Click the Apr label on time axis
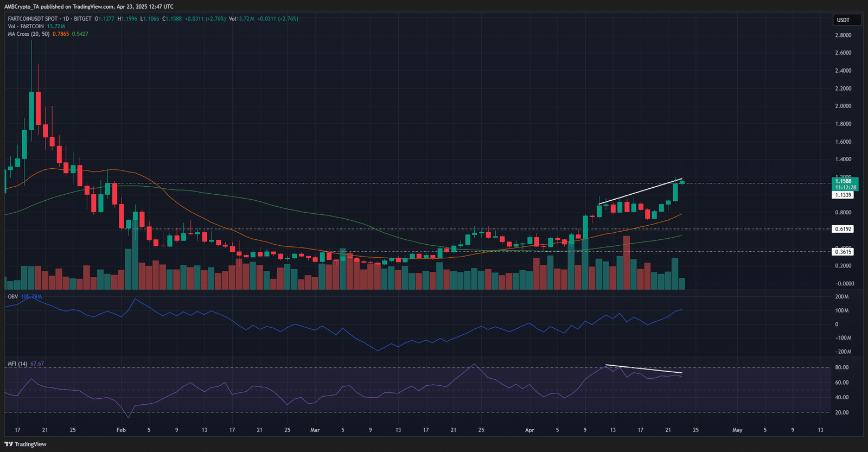Viewport: 868px width, 452px height. pos(529,430)
